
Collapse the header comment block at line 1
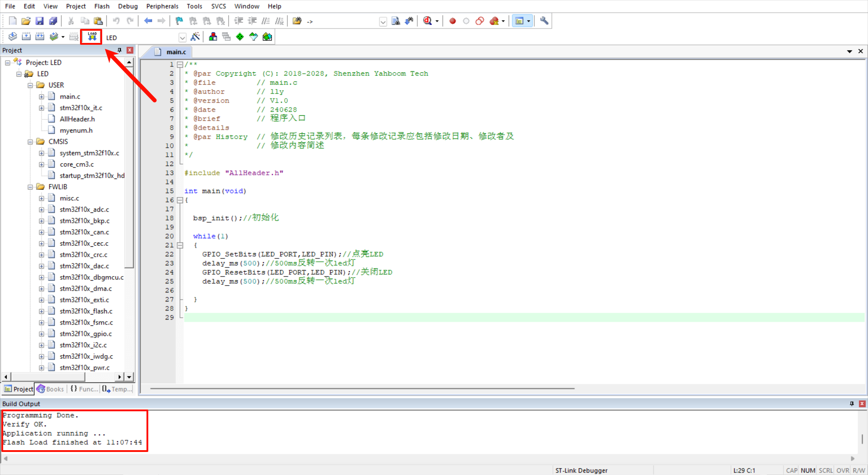(x=180, y=65)
